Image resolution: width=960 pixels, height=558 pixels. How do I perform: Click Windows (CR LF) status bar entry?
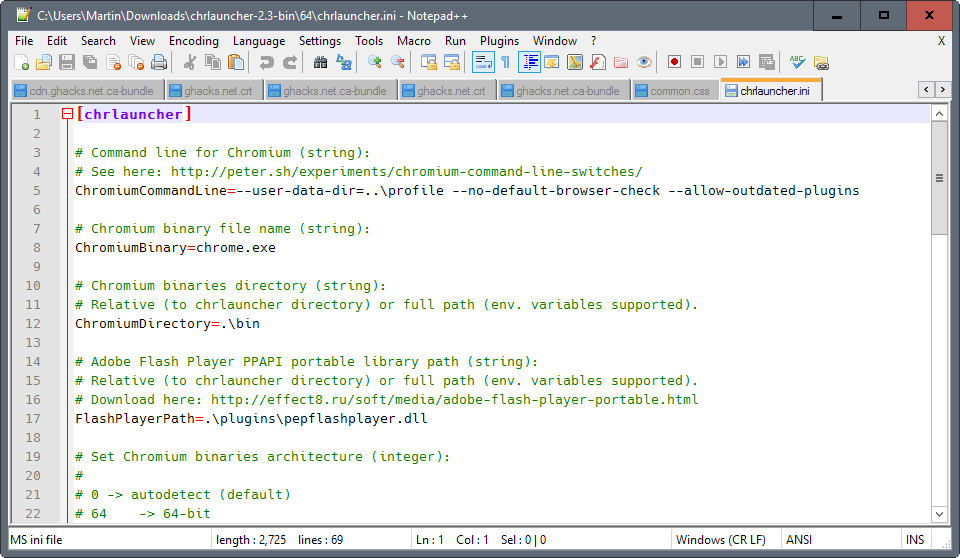[x=721, y=540]
